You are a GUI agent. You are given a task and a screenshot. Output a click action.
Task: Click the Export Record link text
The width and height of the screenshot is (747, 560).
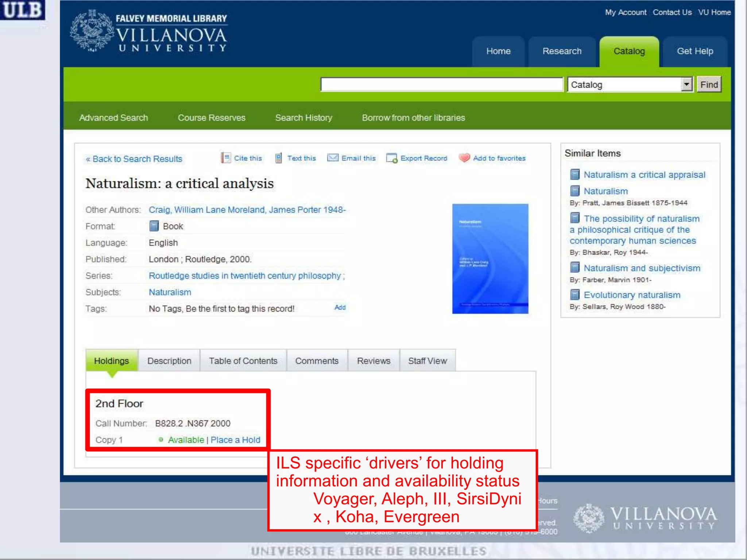[x=424, y=158]
